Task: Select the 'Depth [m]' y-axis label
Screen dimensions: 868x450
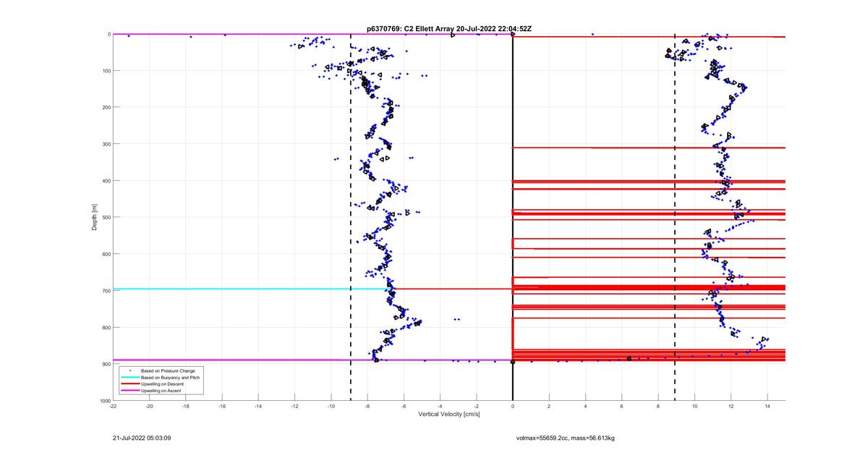Action: pos(95,217)
